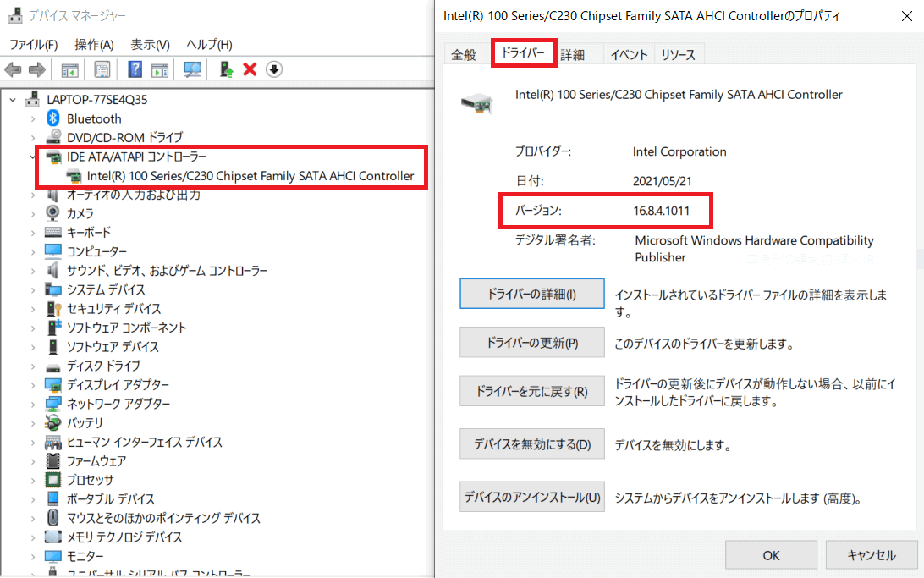Select the Bluetooth category icon
This screenshot has width=924, height=578.
pyautogui.click(x=53, y=118)
